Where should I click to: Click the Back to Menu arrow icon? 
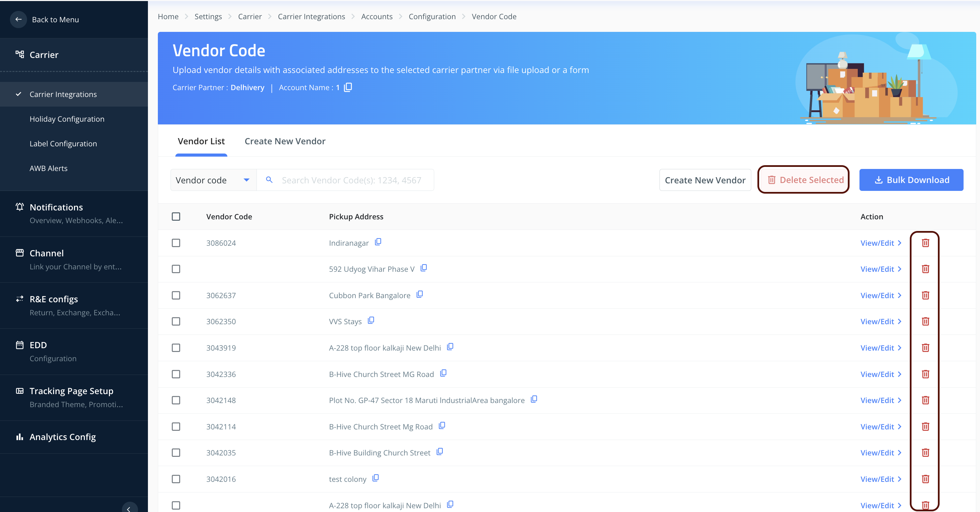coord(18,20)
